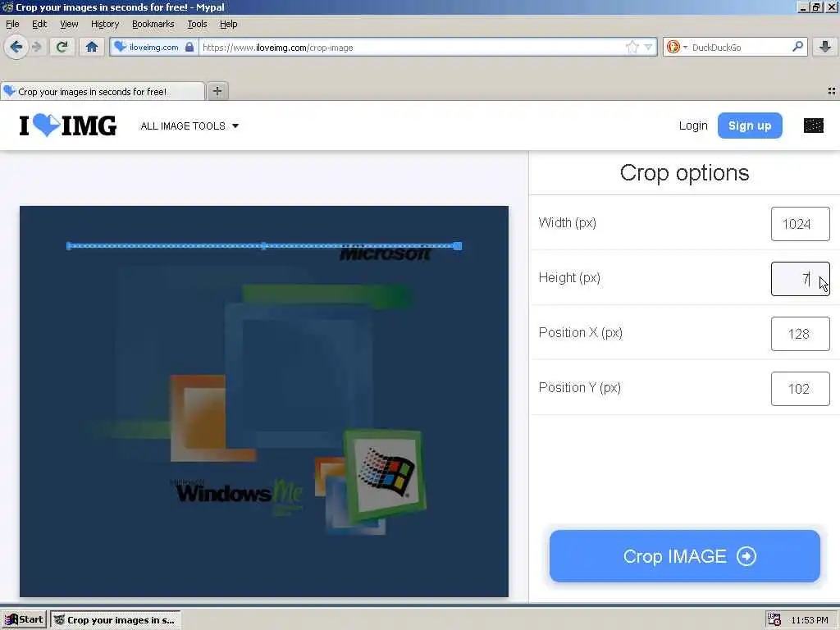The width and height of the screenshot is (840, 630).
Task: Open the Bookmarks menu
Action: pos(153,24)
